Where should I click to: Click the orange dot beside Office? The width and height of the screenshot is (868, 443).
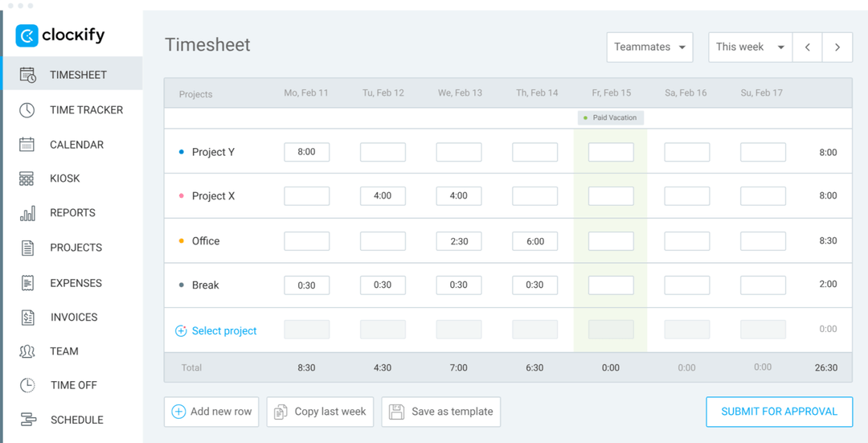(181, 241)
